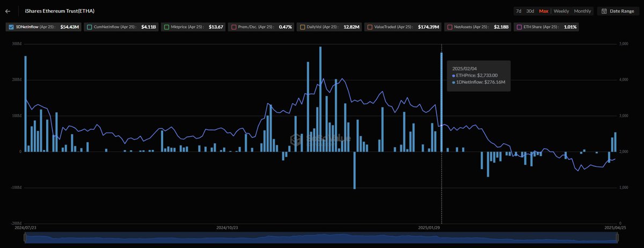
Task: Click the ETH Share value 1.01%
Action: [x=570, y=27]
